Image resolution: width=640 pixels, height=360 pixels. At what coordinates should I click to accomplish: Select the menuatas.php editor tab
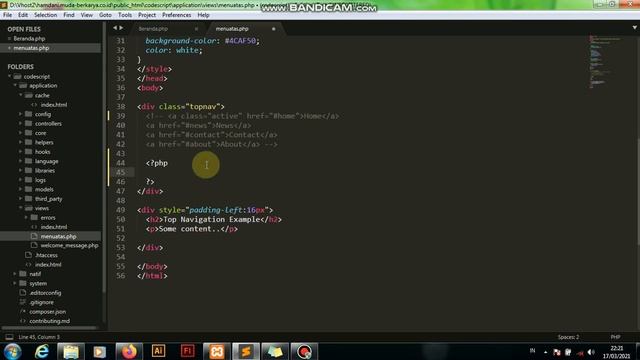[232, 29]
